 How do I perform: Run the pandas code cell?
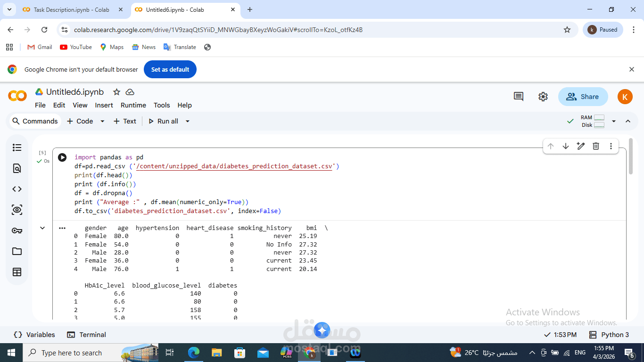click(x=62, y=157)
